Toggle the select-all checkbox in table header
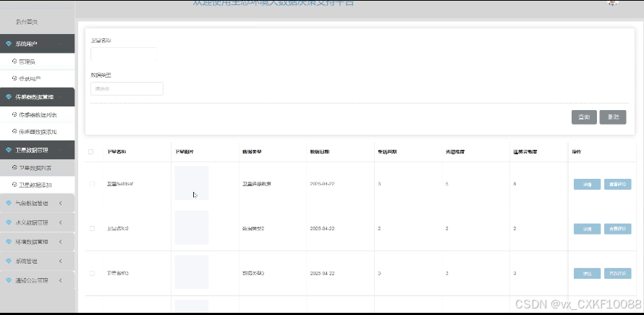644x315 pixels. tap(90, 152)
